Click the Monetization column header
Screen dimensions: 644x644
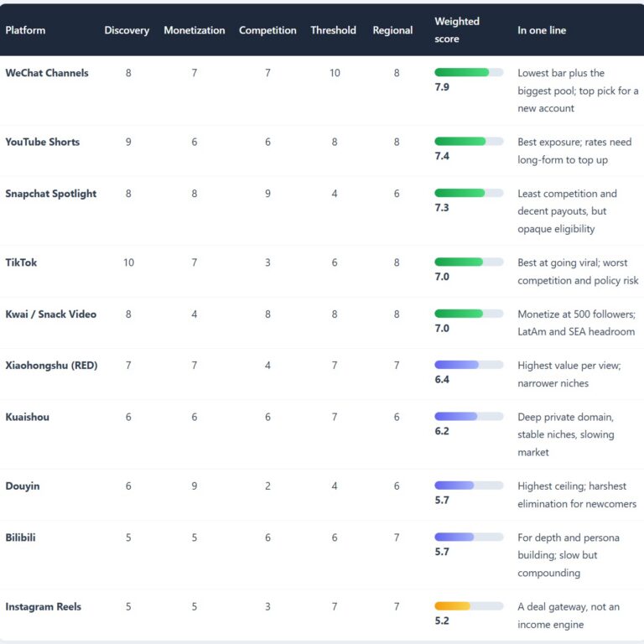pyautogui.click(x=195, y=30)
